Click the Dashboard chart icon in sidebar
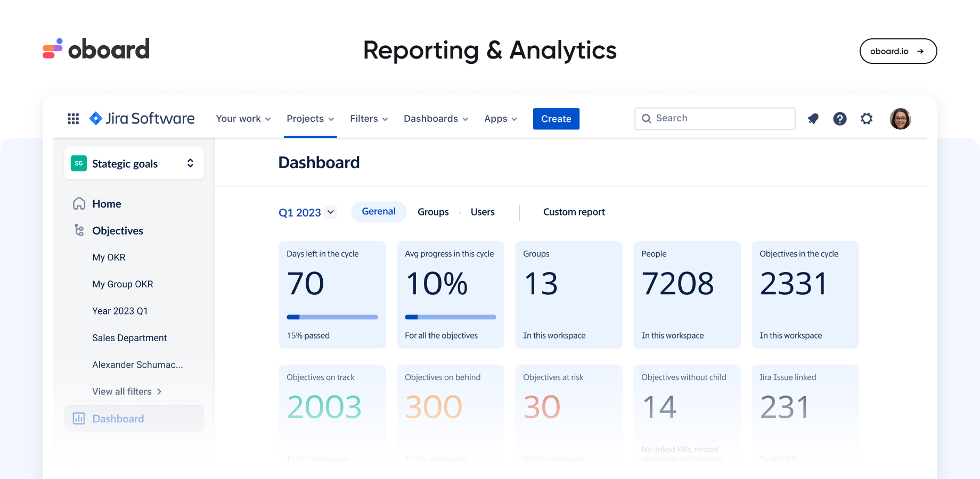 point(79,418)
